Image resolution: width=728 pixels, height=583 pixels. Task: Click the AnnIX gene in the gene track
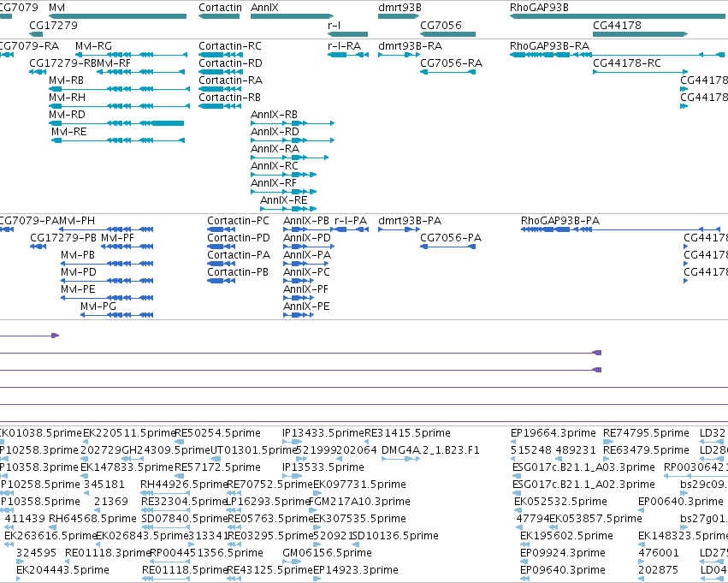click(292, 16)
